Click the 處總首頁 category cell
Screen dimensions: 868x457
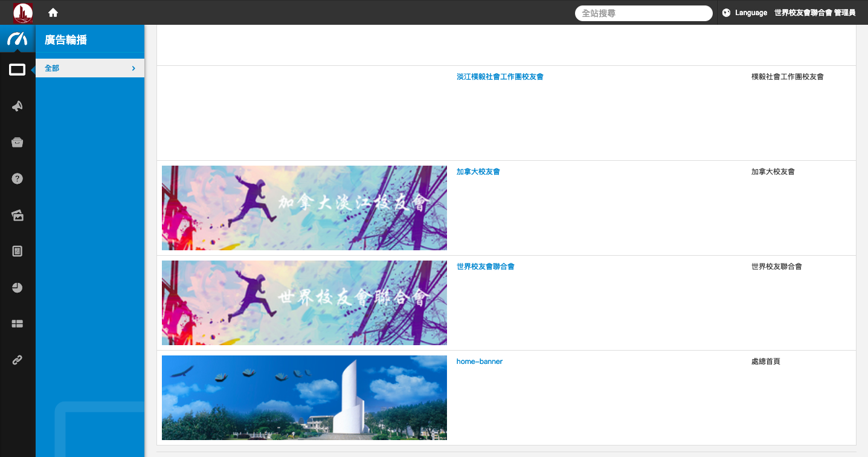click(766, 361)
